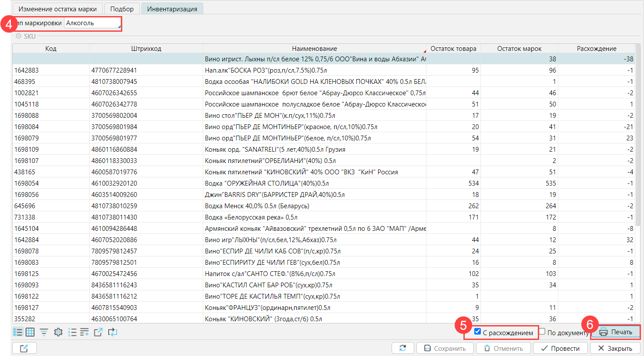Uncheck the 'С расхождением' checkbox

[477, 331]
